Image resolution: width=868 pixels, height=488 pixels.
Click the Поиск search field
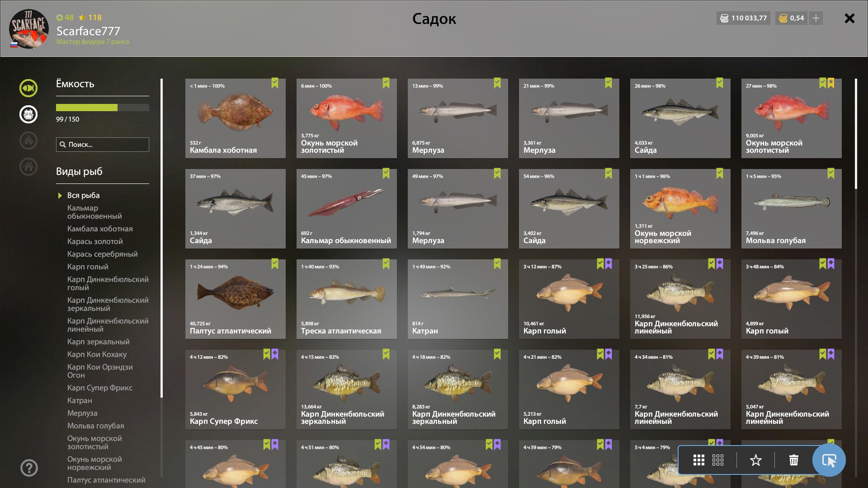coord(103,145)
